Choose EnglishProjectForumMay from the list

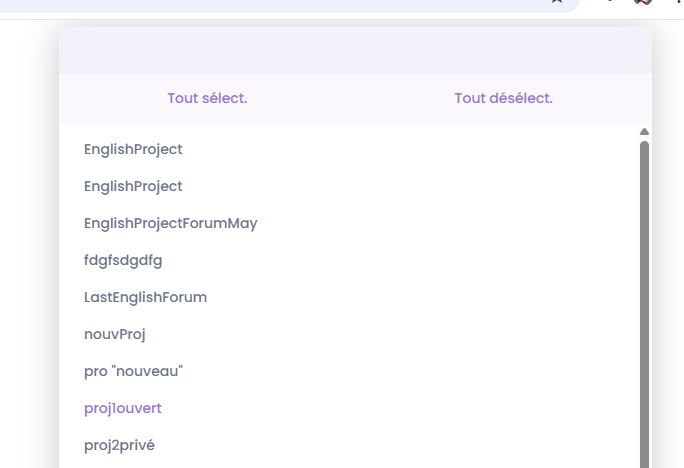pos(170,223)
